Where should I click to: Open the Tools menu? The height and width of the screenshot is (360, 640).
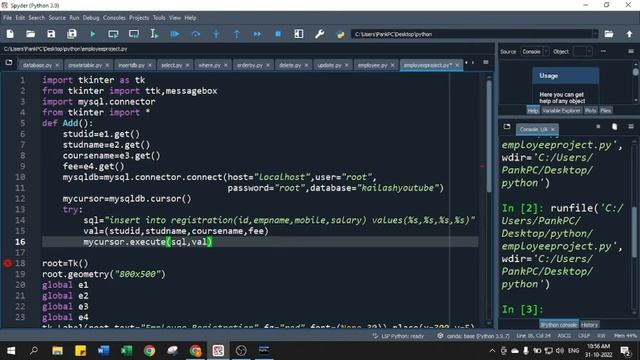click(159, 18)
